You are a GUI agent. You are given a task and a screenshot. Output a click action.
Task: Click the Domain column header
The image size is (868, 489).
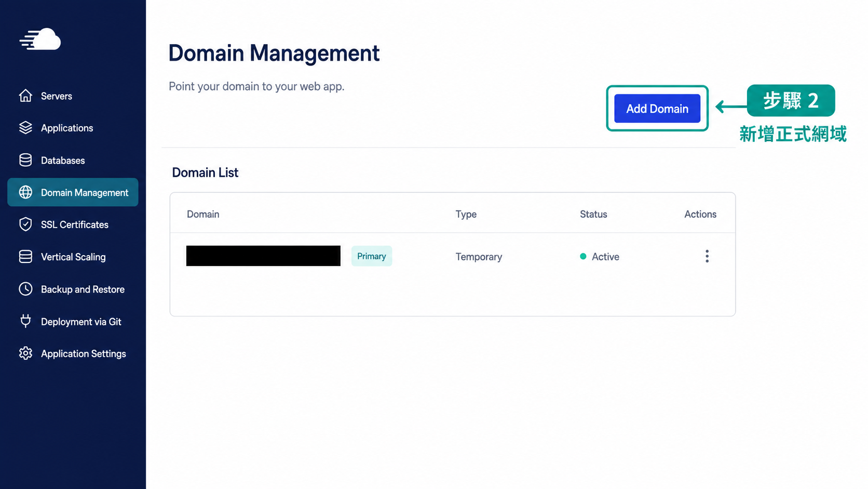pos(203,214)
